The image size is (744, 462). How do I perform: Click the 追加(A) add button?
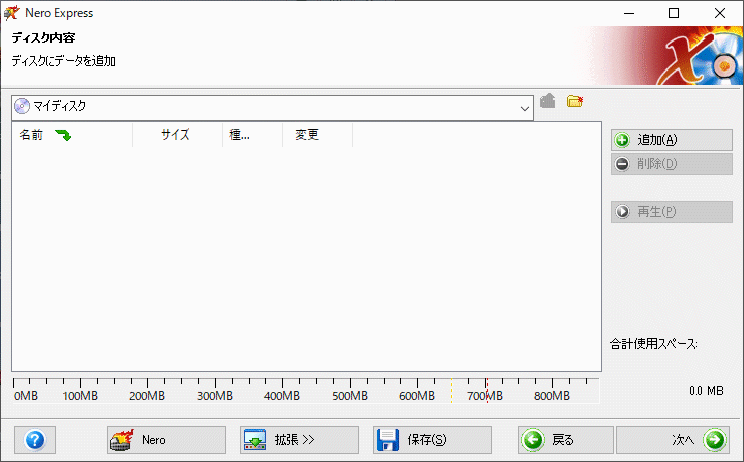pos(671,140)
